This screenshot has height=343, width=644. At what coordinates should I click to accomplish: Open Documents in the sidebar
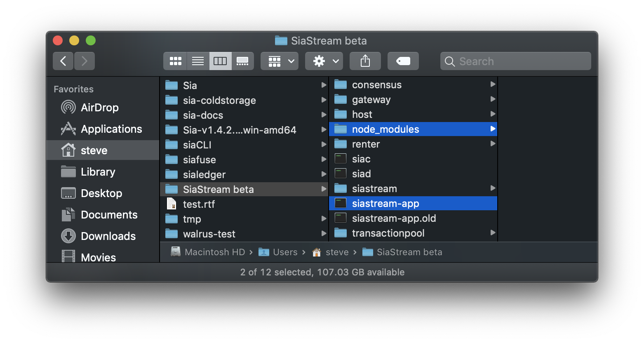103,215
